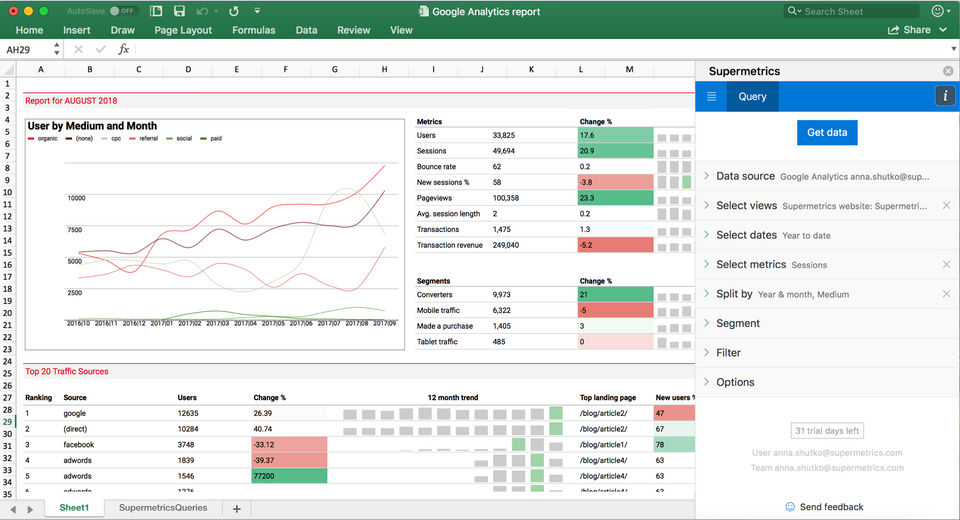Switch to SupermetricsQueries sheet tab
This screenshot has height=520, width=960.
(x=163, y=508)
